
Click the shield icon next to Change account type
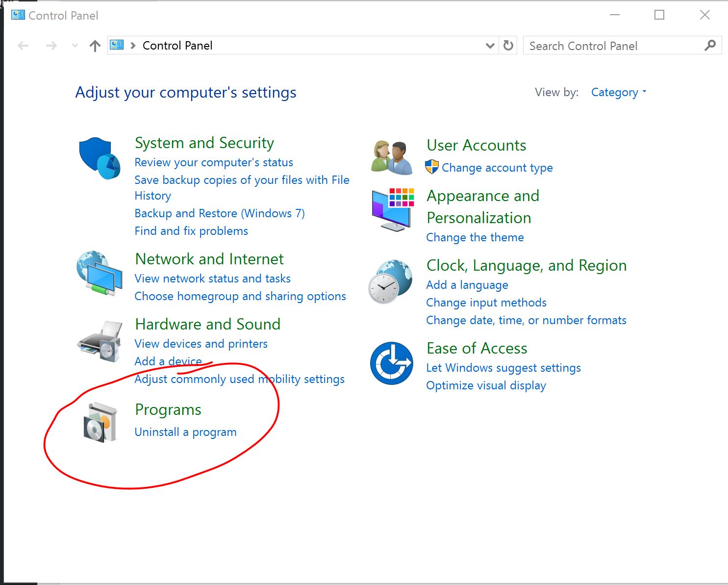point(432,167)
